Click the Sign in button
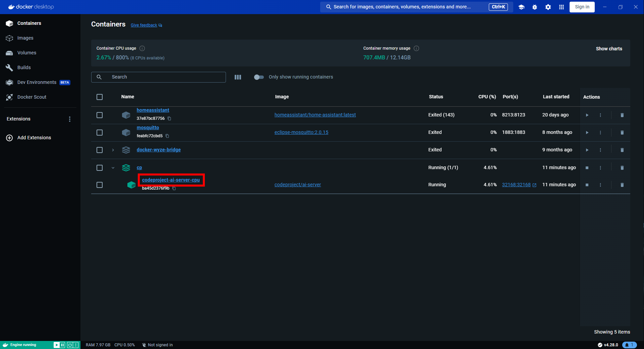This screenshot has height=349, width=644. pyautogui.click(x=582, y=7)
